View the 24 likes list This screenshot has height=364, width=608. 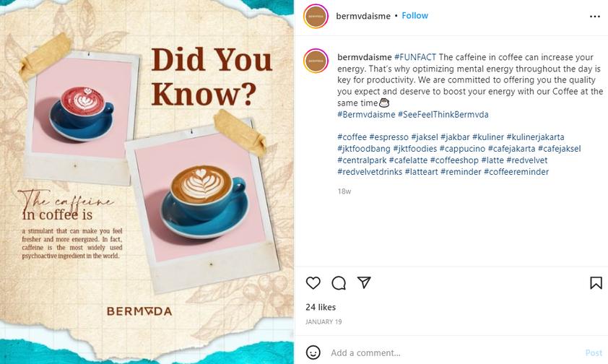click(321, 307)
